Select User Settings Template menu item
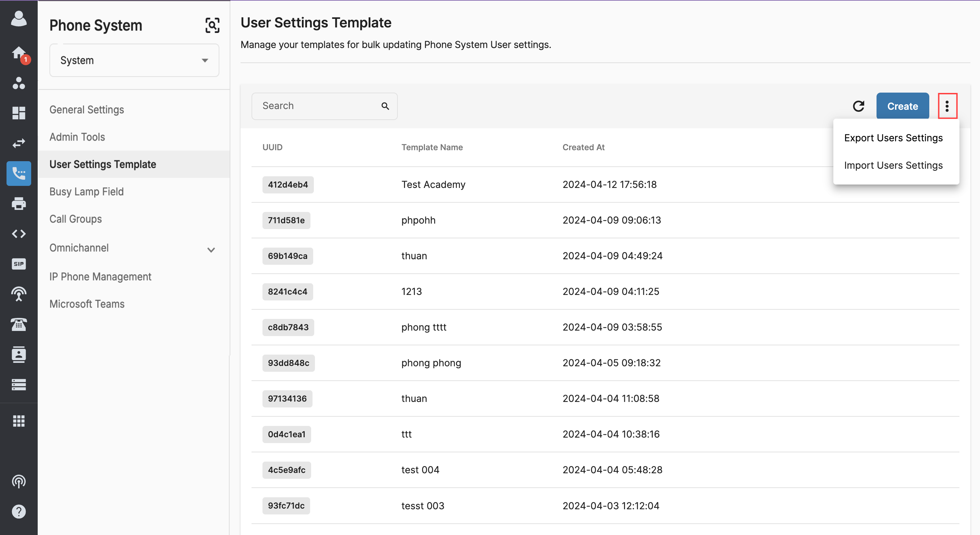The image size is (980, 535). (x=134, y=164)
